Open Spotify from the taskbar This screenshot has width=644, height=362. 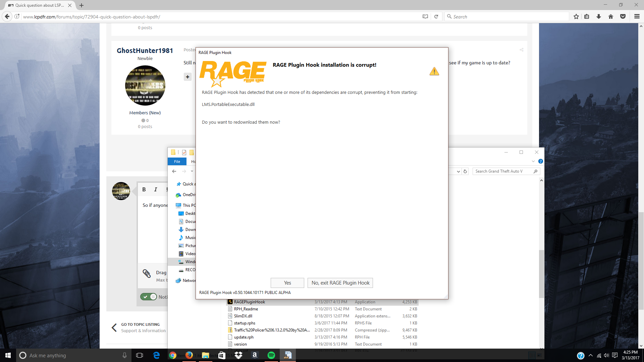[x=271, y=355]
